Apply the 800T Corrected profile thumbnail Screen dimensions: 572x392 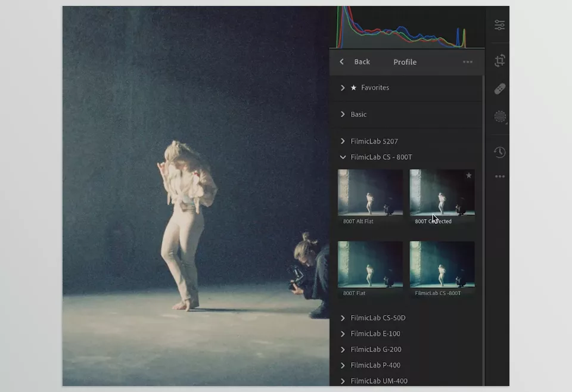click(442, 192)
